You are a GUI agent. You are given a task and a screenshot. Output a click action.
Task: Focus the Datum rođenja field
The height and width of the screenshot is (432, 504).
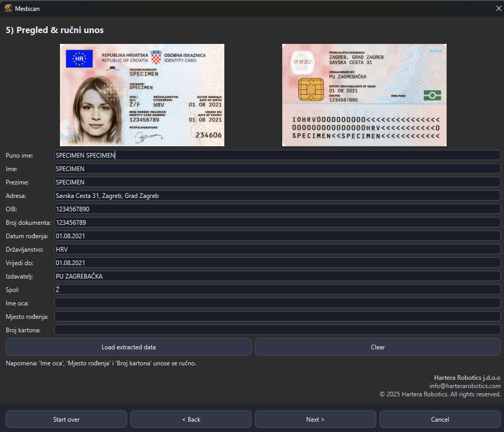pos(277,236)
